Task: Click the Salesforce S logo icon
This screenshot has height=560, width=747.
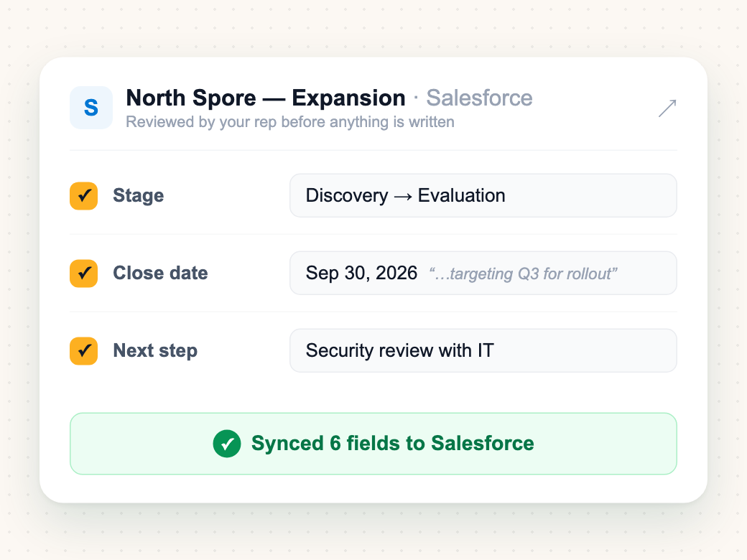Action: point(91,108)
